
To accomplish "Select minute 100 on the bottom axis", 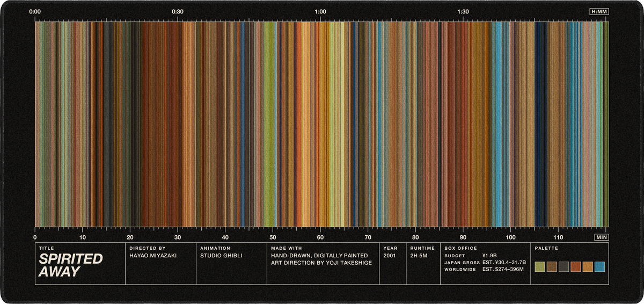I will click(511, 237).
